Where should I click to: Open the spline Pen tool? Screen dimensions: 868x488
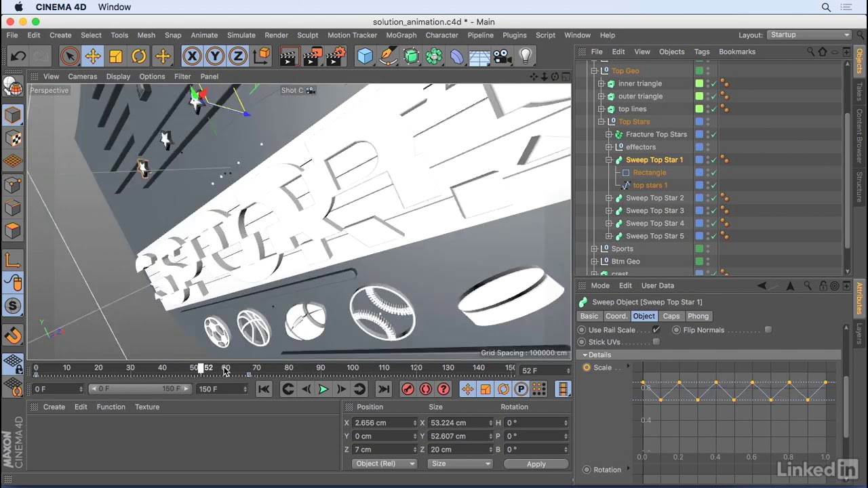389,56
